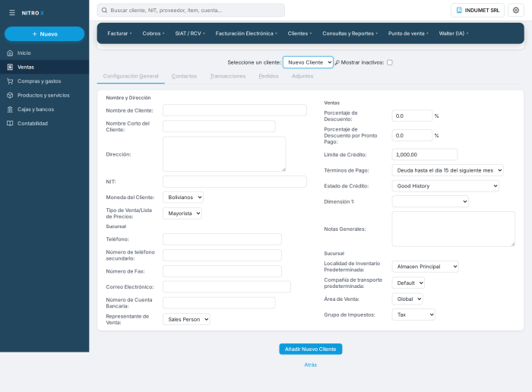This screenshot has width=532, height=392.
Task: Switch to the Adjuntos tab
Action: pyautogui.click(x=302, y=76)
